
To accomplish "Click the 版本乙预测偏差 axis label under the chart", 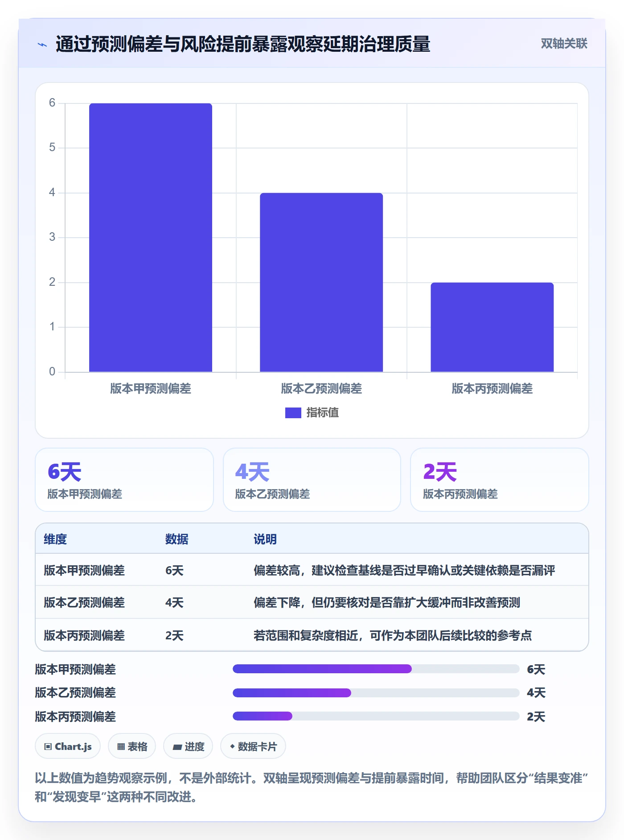I will point(321,389).
